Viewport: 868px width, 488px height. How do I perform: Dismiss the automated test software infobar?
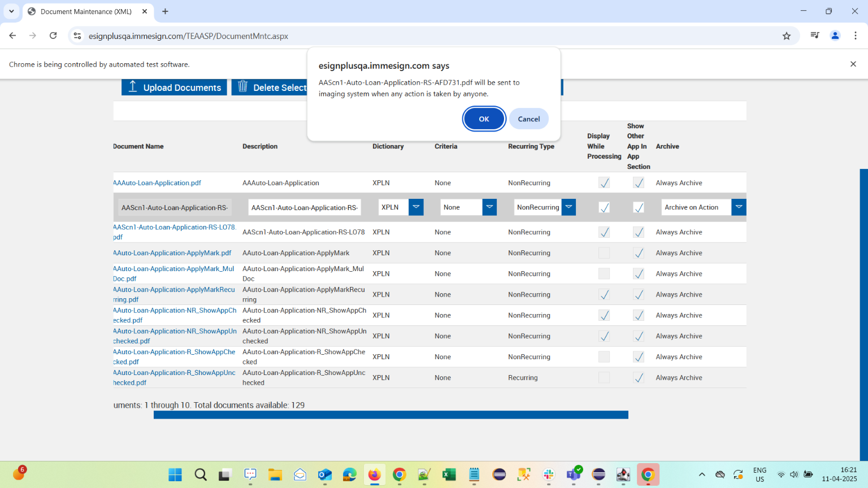[x=853, y=64]
